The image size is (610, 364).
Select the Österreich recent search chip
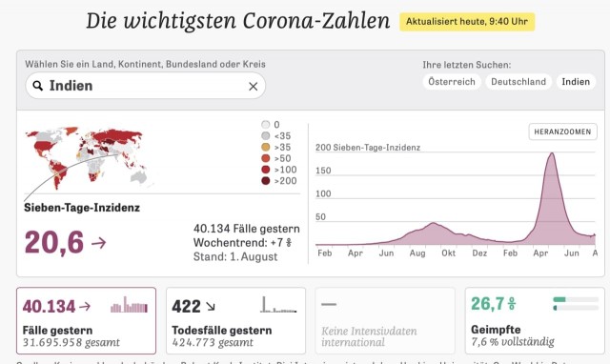point(452,82)
